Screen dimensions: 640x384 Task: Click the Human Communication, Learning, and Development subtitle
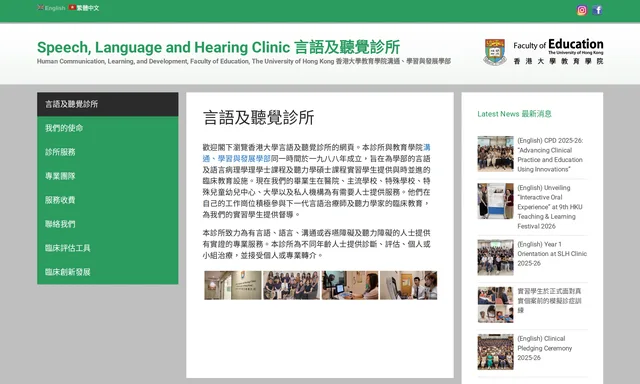pyautogui.click(x=244, y=62)
